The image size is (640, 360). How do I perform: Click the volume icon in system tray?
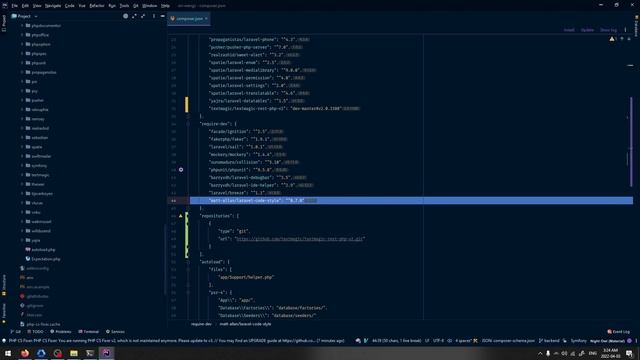click(x=564, y=353)
